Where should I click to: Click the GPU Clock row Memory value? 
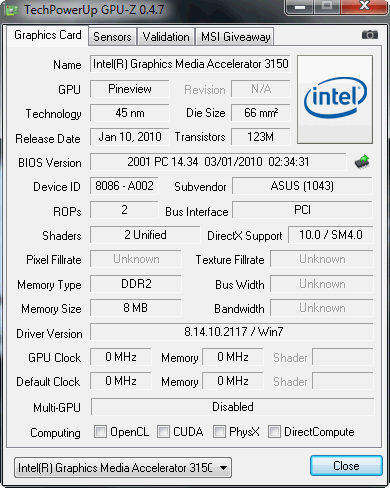pos(233,357)
